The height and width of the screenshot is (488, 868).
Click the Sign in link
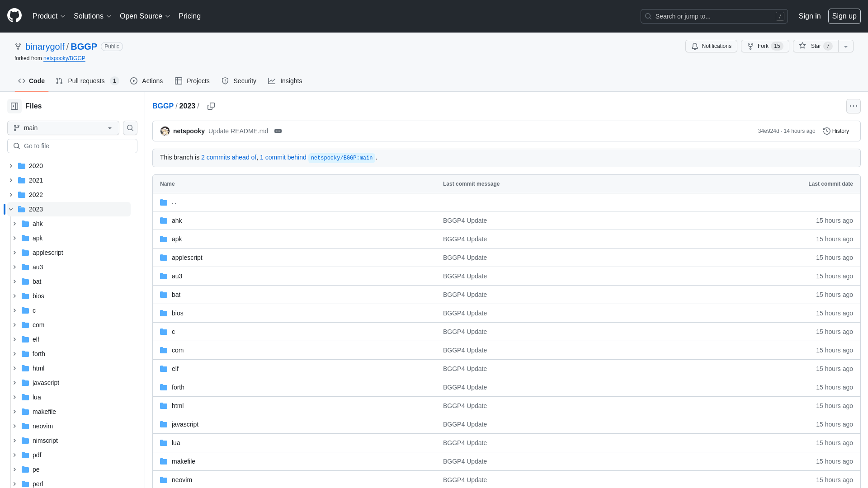810,16
